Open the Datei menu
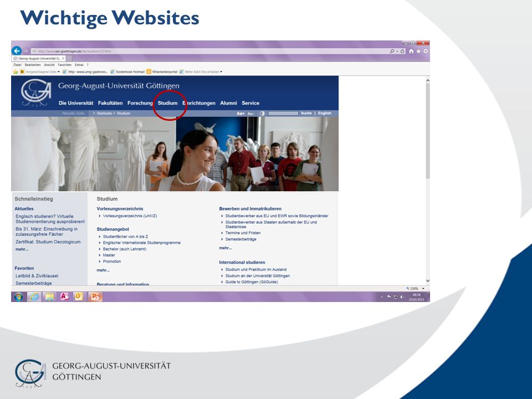The height and width of the screenshot is (399, 532). (17, 65)
